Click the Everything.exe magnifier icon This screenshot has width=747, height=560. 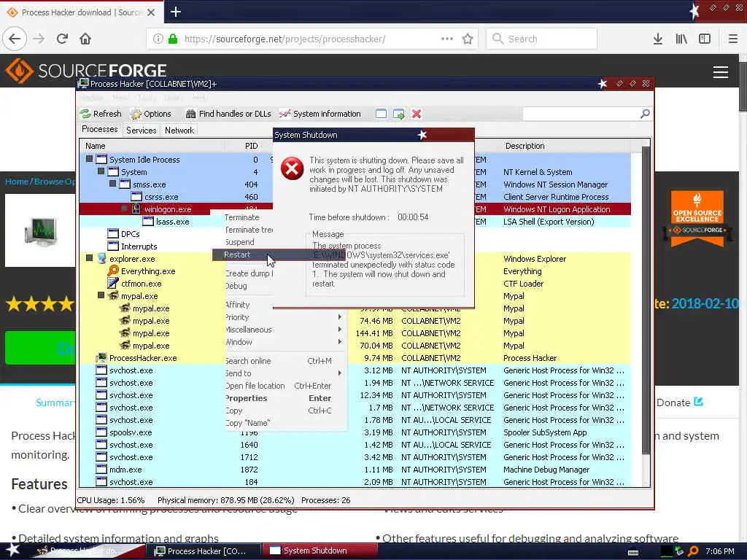pos(113,271)
